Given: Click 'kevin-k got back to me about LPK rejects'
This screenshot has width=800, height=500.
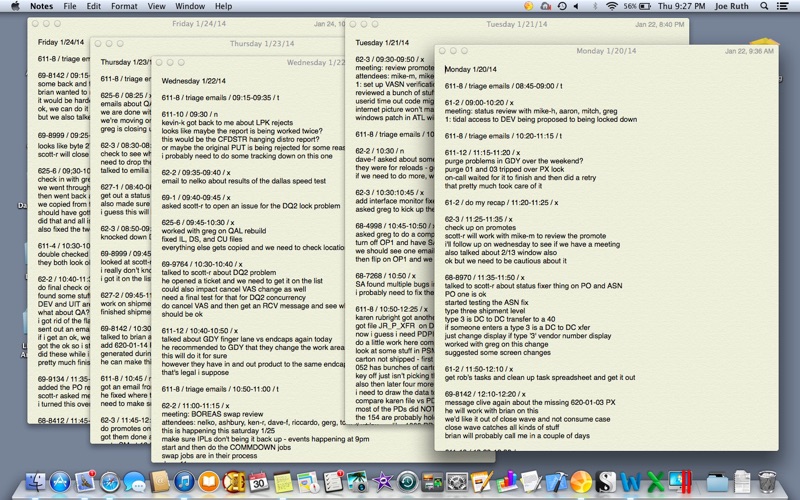Looking at the screenshot, I should pos(228,122).
